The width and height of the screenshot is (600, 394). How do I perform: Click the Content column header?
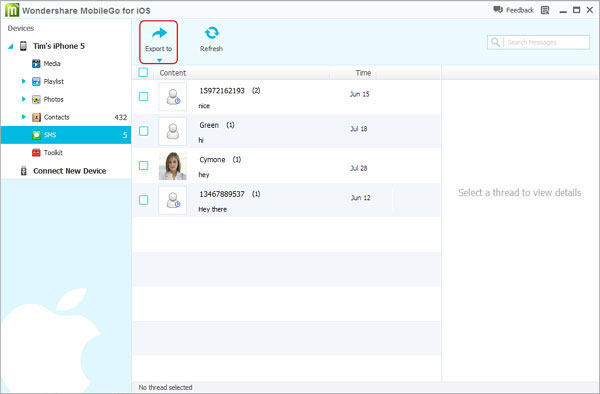click(173, 73)
